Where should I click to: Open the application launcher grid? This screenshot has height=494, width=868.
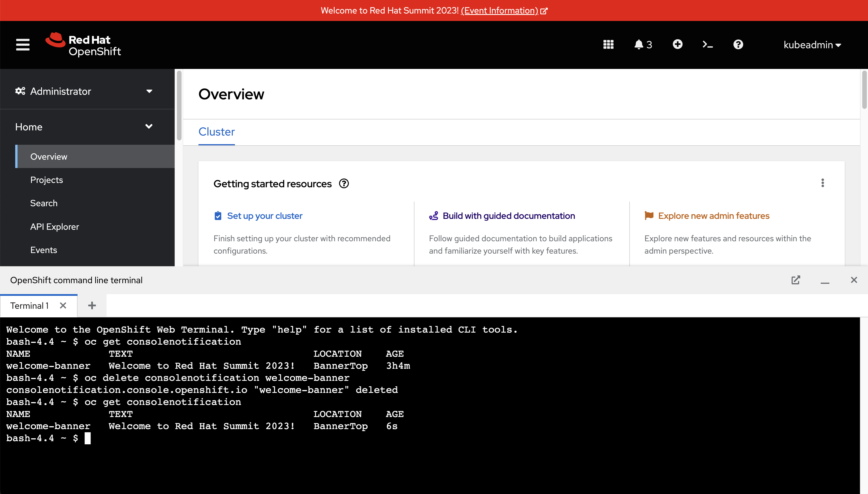point(608,45)
